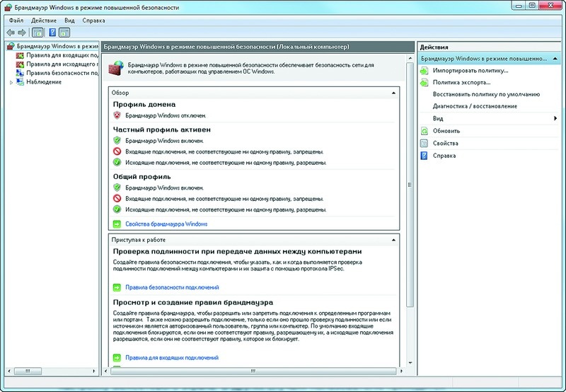Click the green arrow beside Свойства брандмауэра Windows
This screenshot has height=392, width=566.
click(x=117, y=224)
